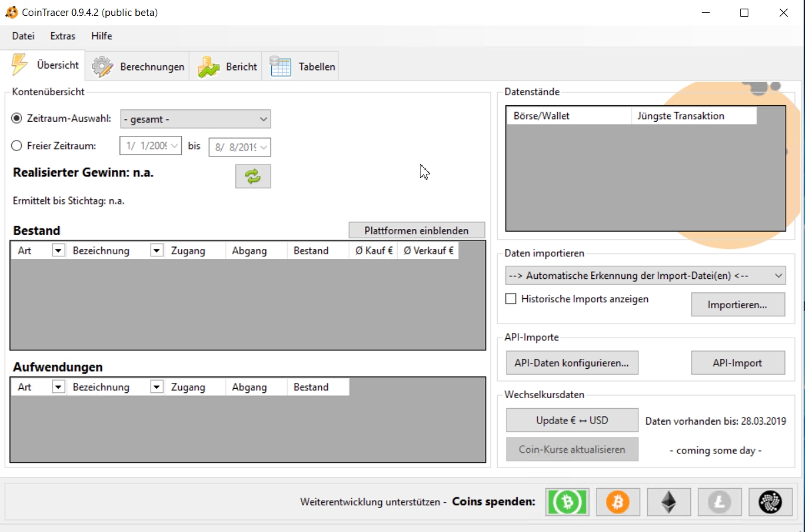Click API-Daten konfigurieren... button

point(572,363)
